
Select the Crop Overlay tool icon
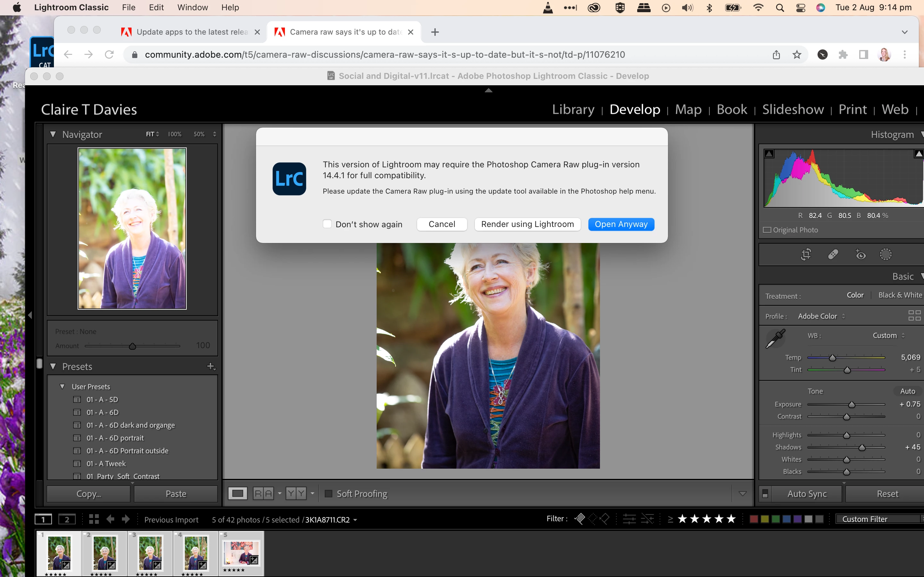(806, 254)
